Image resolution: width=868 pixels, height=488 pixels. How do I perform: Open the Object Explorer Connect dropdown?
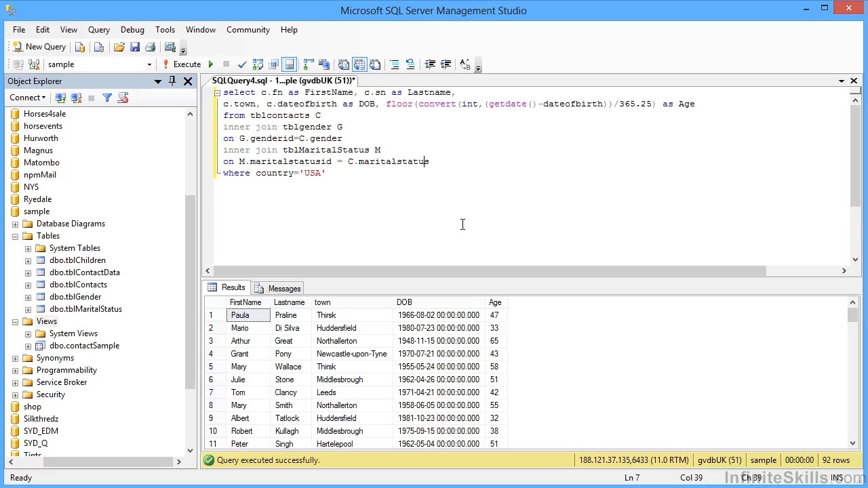tap(28, 98)
